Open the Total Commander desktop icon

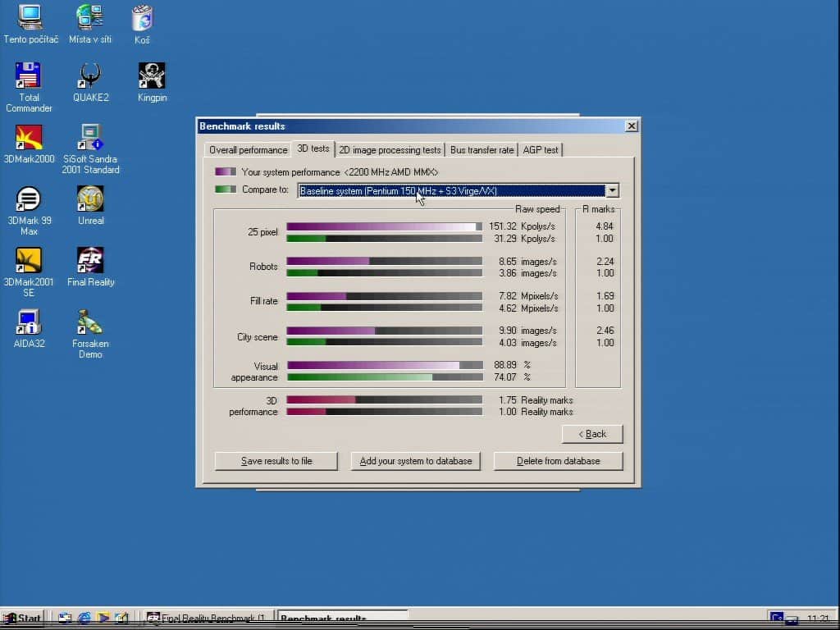pyautogui.click(x=29, y=76)
